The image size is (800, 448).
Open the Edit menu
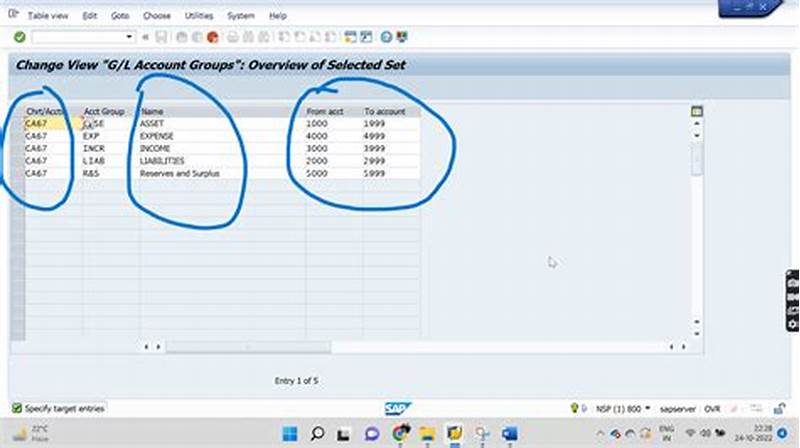pos(89,16)
